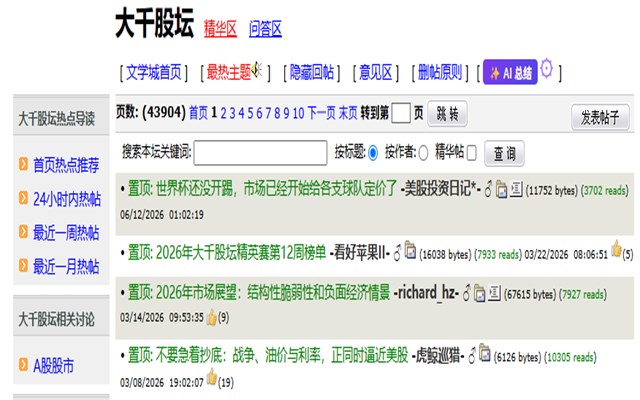
Task: Open 最近一月热帖 sidebar link
Action: point(66,266)
